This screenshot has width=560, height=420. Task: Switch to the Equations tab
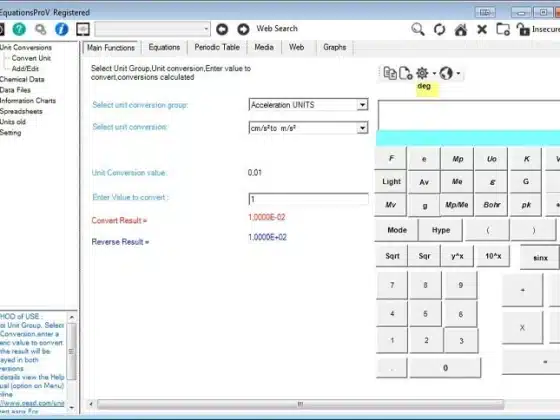[164, 48]
